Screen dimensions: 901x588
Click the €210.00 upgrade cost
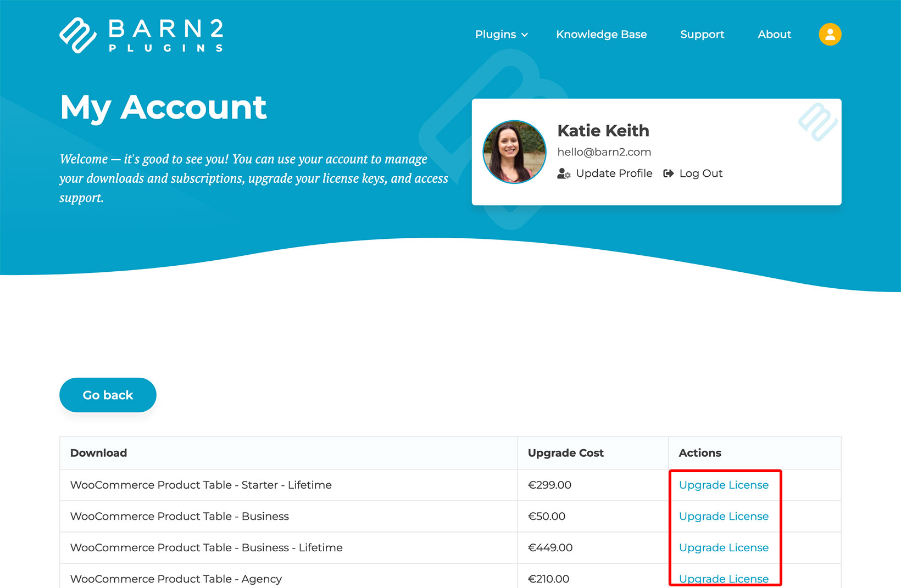(x=548, y=579)
